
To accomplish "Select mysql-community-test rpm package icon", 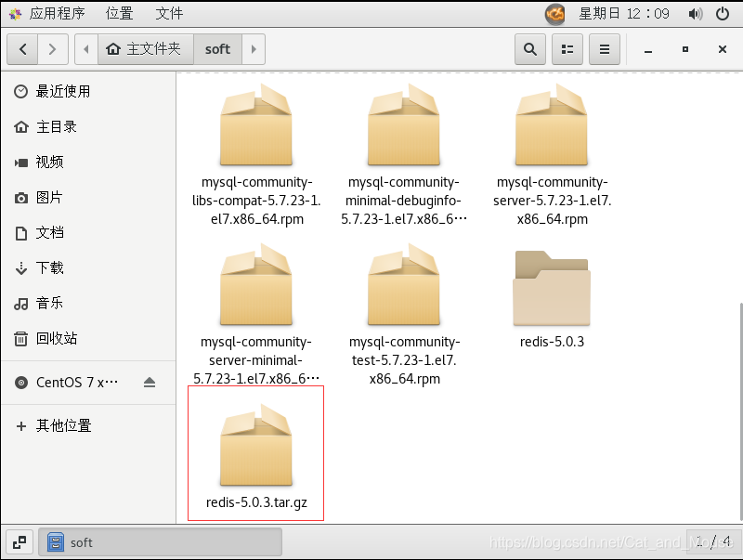I will tap(404, 285).
